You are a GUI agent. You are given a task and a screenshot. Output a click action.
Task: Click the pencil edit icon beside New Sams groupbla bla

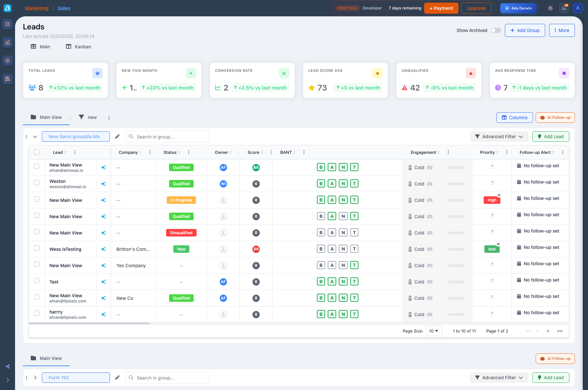117,137
